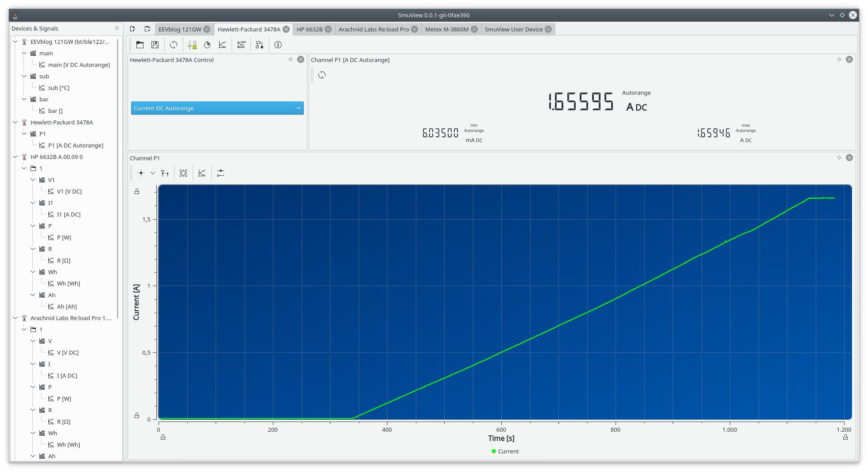Click the main value 1.65595 display

pyautogui.click(x=581, y=101)
